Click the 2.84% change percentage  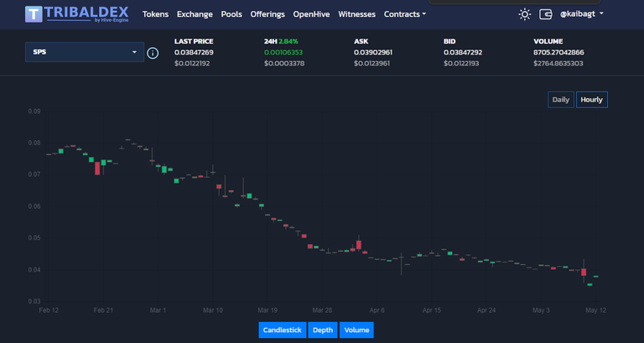point(288,41)
